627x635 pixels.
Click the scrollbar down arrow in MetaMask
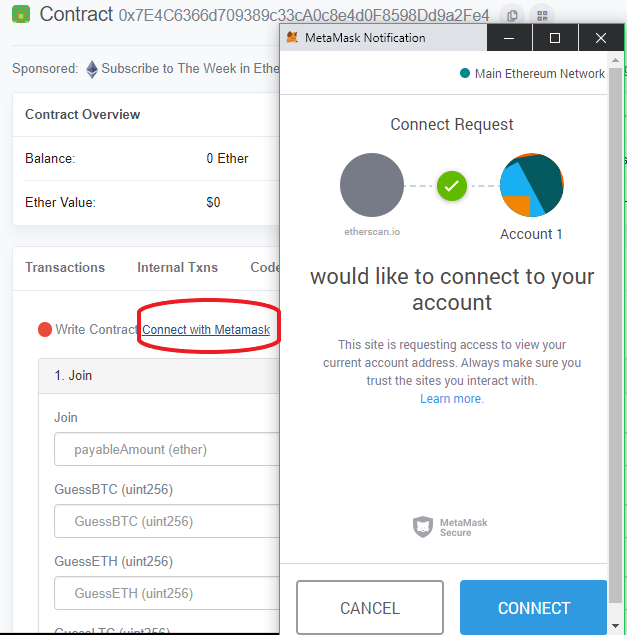[x=615, y=626]
